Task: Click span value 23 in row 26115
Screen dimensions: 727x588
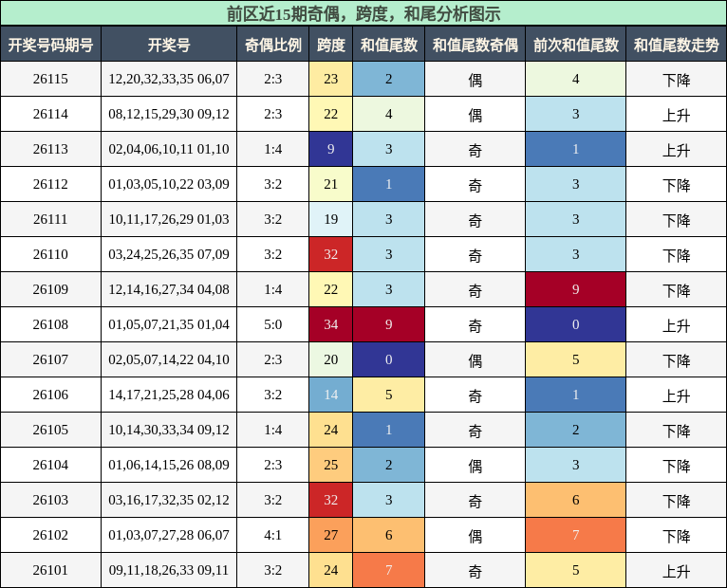Action: point(330,79)
